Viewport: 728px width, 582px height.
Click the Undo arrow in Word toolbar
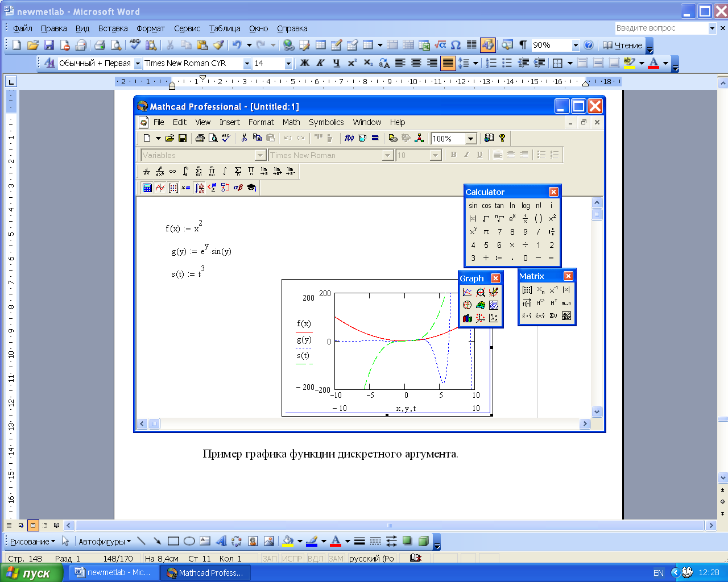[x=237, y=45]
